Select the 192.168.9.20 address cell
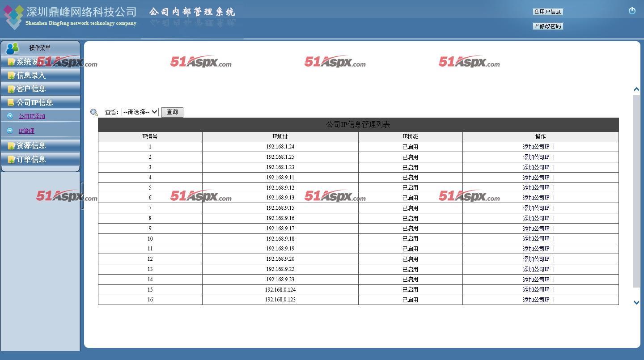The height and width of the screenshot is (360, 644). pos(280,259)
